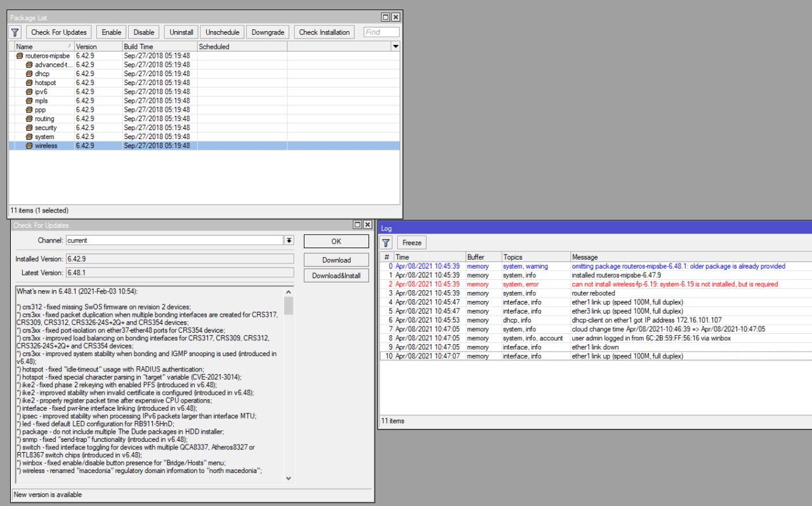This screenshot has width=812, height=506.
Task: Sort log by Message column
Action: (x=691, y=257)
